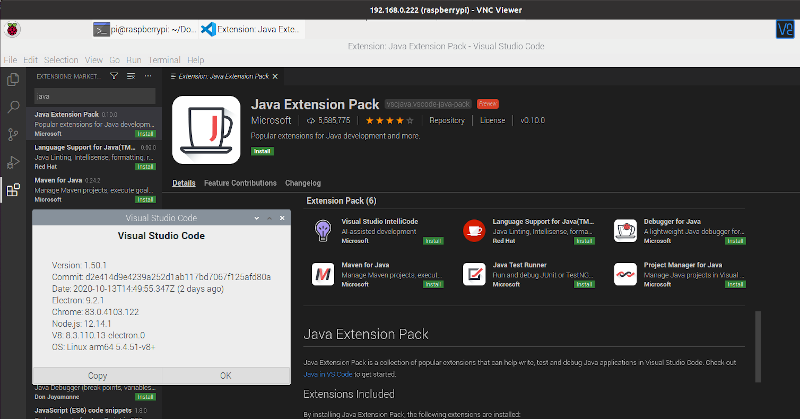The width and height of the screenshot is (800, 419).
Task: Close the Java Extension Pack editor tab
Action: [x=276, y=76]
